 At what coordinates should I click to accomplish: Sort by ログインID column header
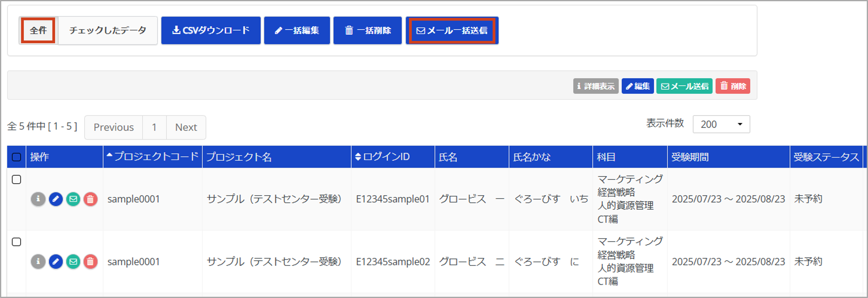click(392, 157)
